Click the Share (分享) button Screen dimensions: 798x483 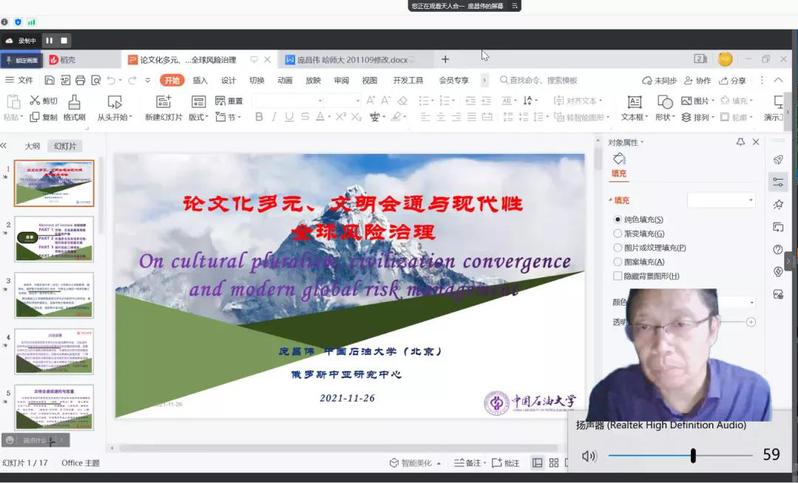pyautogui.click(x=732, y=80)
